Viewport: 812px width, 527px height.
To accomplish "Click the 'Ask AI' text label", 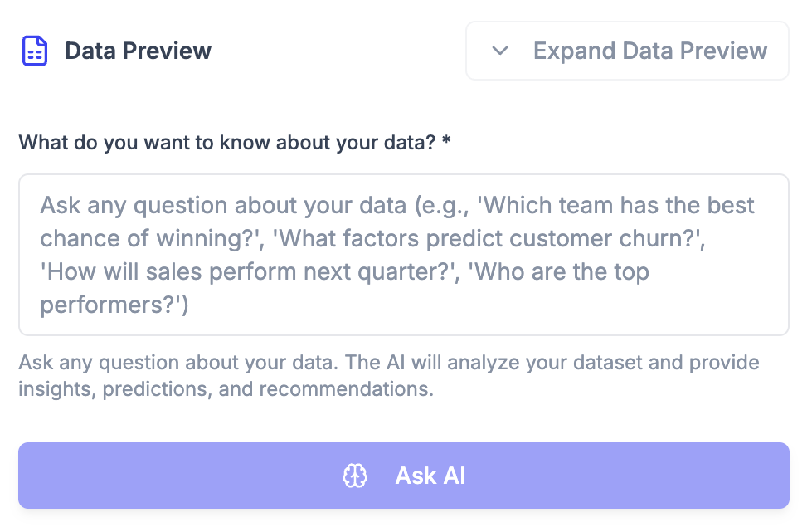I will (x=430, y=476).
